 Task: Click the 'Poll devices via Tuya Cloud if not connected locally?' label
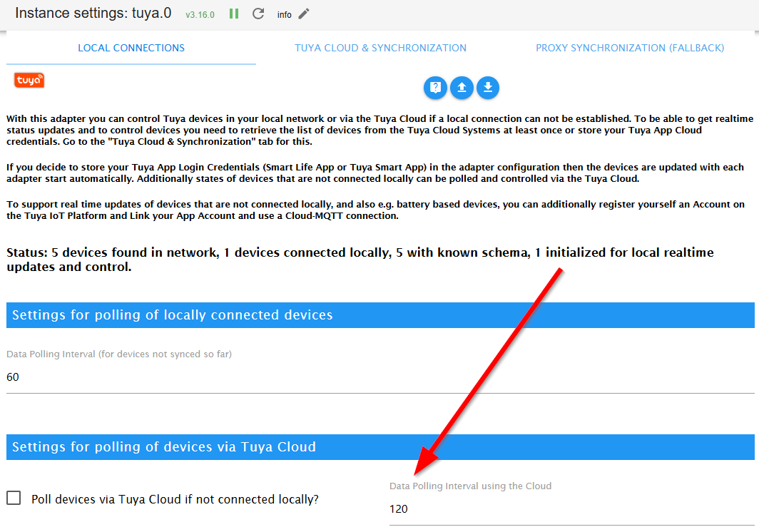coord(175,499)
